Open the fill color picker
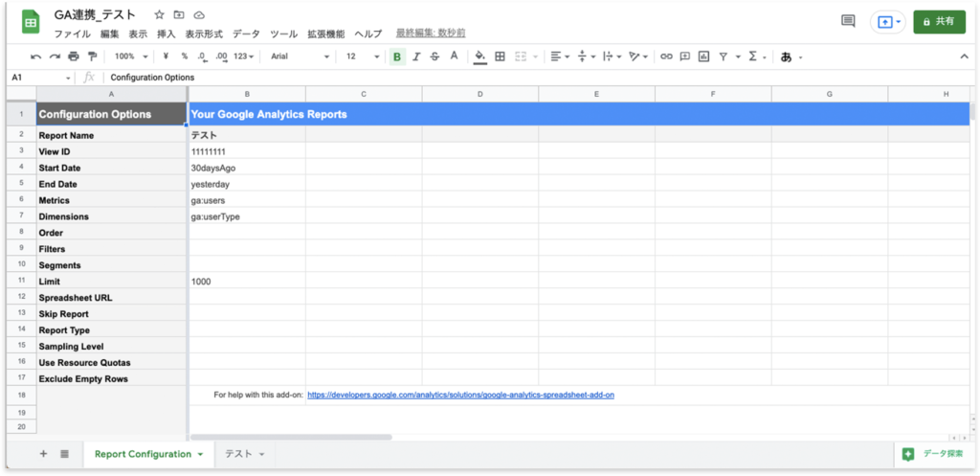This screenshot has width=980, height=476. pyautogui.click(x=480, y=57)
